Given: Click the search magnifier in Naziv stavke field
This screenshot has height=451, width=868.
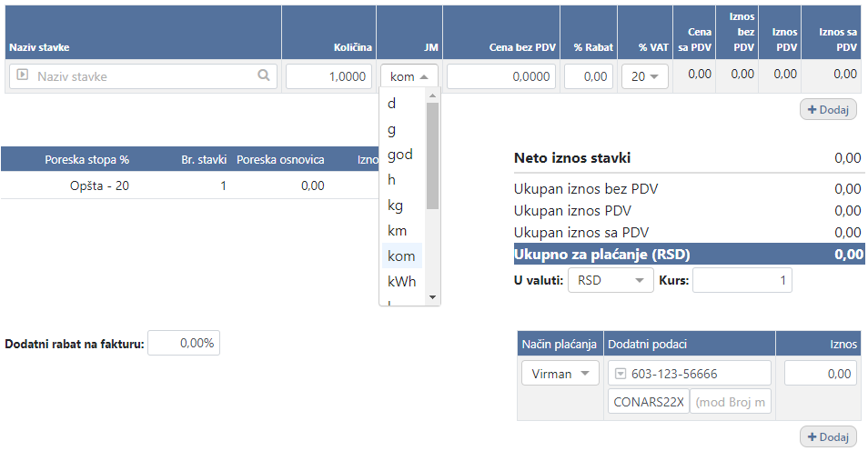Looking at the screenshot, I should 264,75.
